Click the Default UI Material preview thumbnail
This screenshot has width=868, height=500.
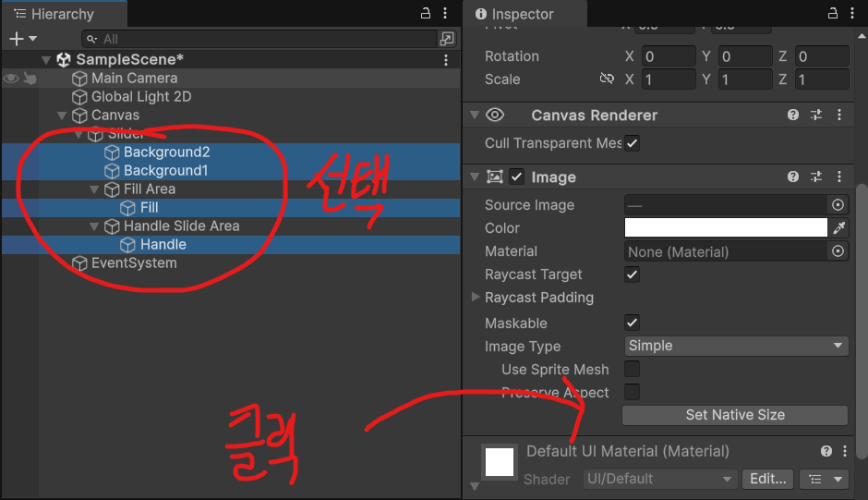click(x=500, y=462)
